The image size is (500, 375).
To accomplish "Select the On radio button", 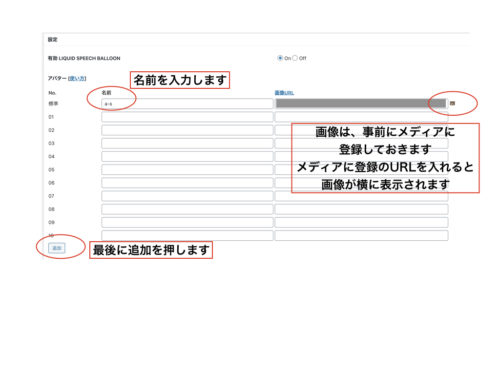I will [280, 58].
